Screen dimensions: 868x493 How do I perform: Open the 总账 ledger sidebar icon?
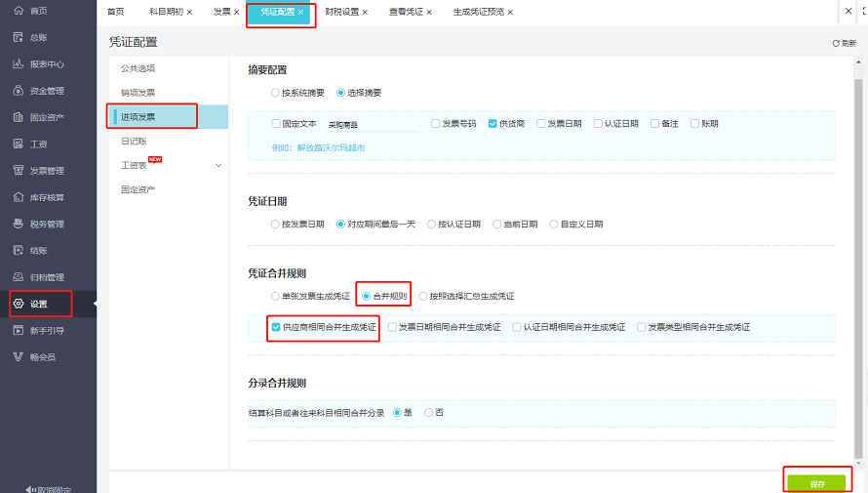pyautogui.click(x=19, y=37)
